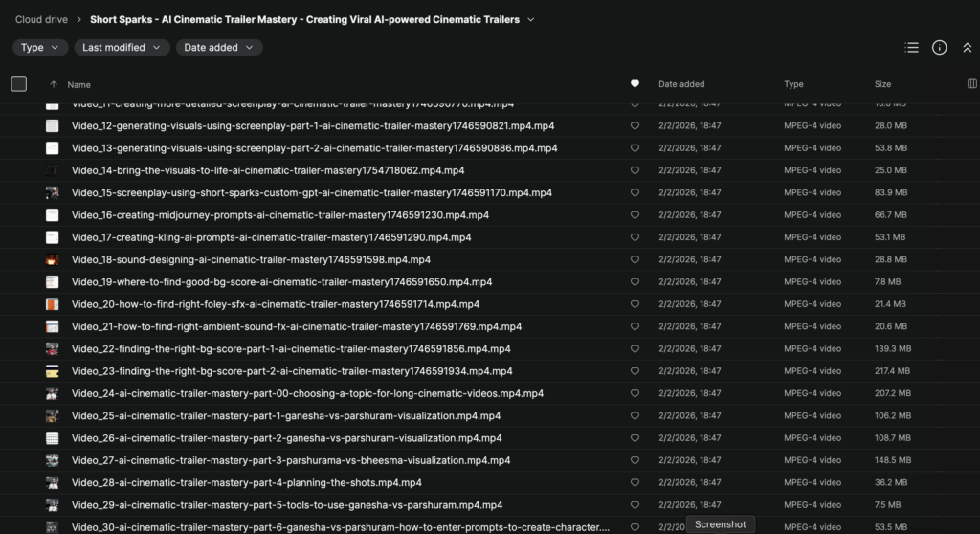The width and height of the screenshot is (980, 534).
Task: Sort files by Date added column
Action: [x=681, y=84]
